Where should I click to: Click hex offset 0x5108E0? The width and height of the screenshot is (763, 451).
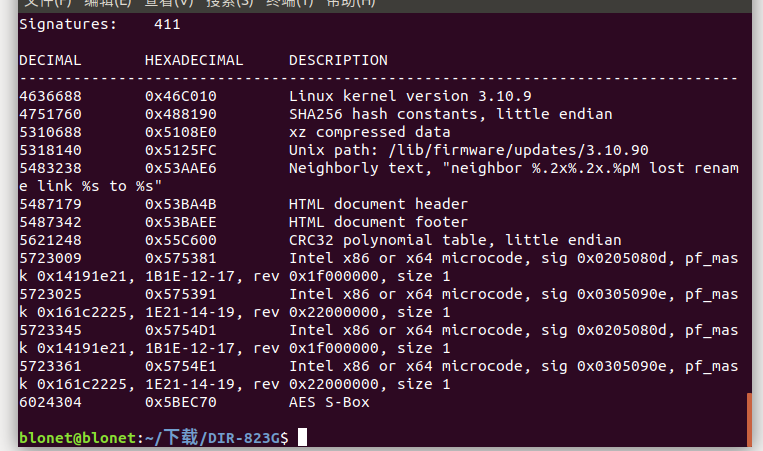[x=181, y=132]
